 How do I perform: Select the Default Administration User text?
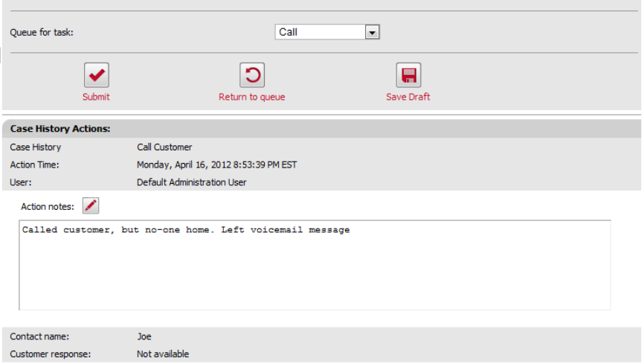click(x=191, y=182)
